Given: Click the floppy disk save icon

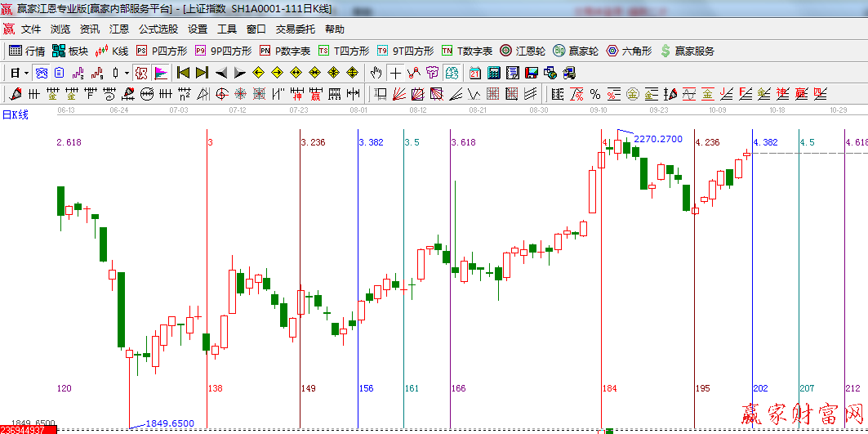Looking at the screenshot, I should click(532, 73).
